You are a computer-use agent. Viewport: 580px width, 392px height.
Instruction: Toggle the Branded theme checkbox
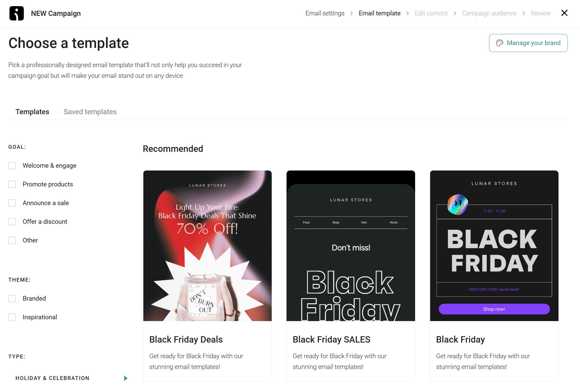12,298
